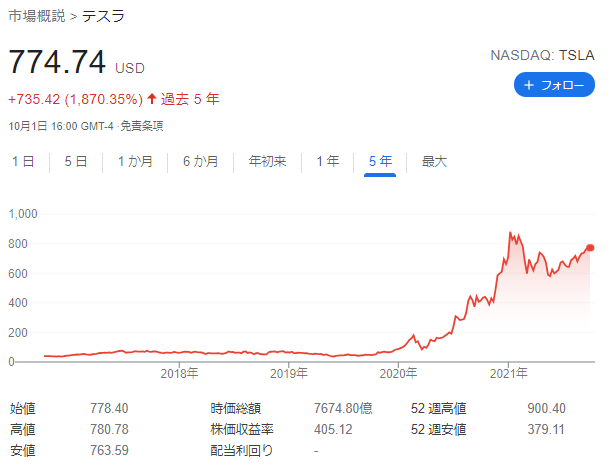Click the 1,000 y-axis label
Screen dimensions: 610x474
[23, 214]
